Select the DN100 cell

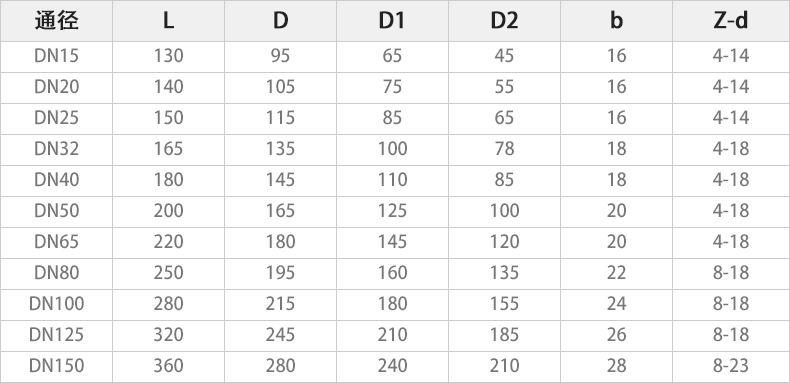(56, 304)
